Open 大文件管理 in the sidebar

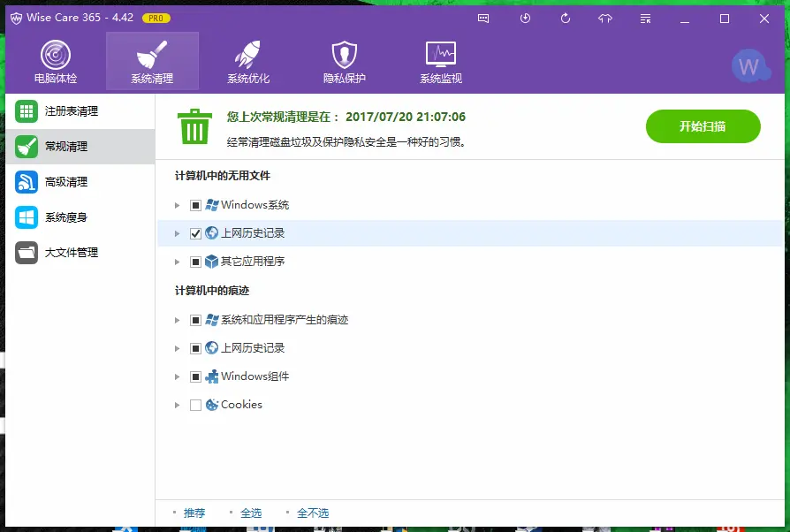tap(80, 253)
